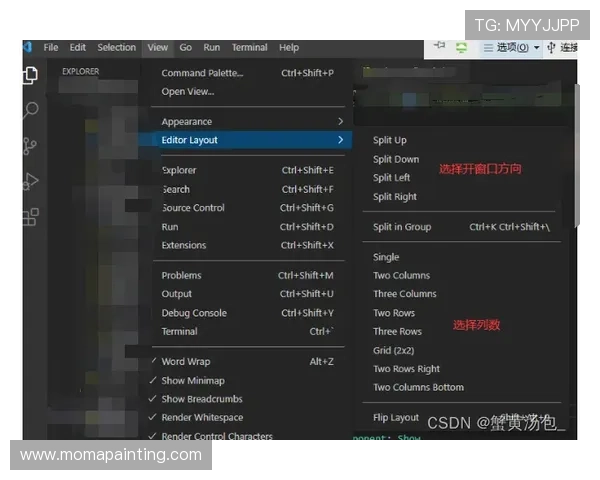Image resolution: width=600 pixels, height=480 pixels.
Task: Select Split Right from Editor Layout submenu
Action: [395, 197]
